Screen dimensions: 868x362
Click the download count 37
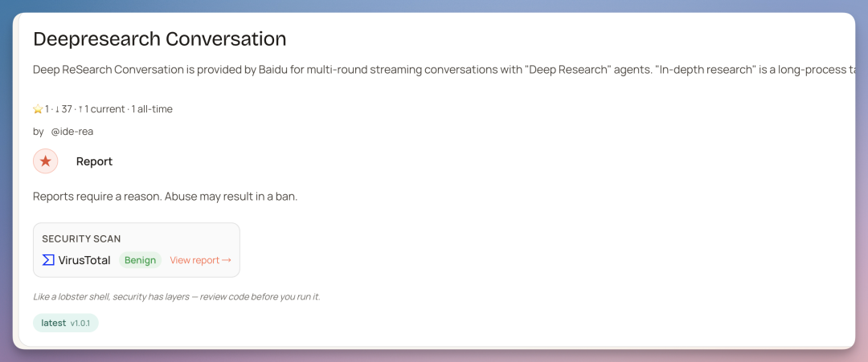[x=67, y=109]
